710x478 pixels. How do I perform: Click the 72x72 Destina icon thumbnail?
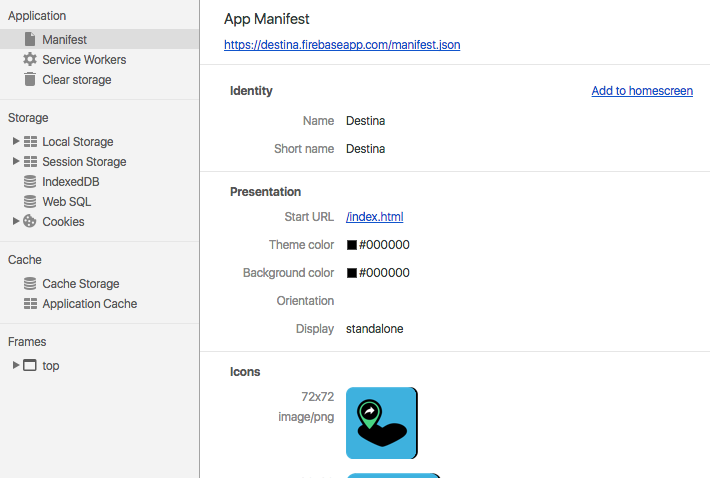click(382, 423)
